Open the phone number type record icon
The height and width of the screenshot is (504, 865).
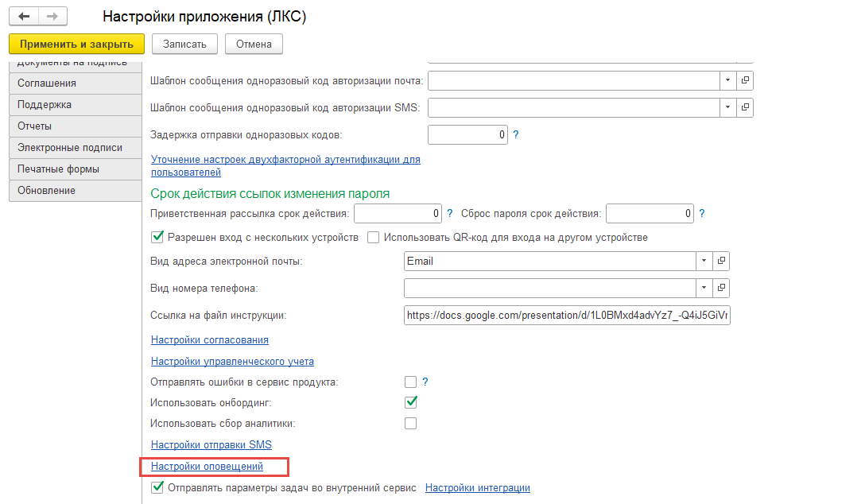(721, 288)
